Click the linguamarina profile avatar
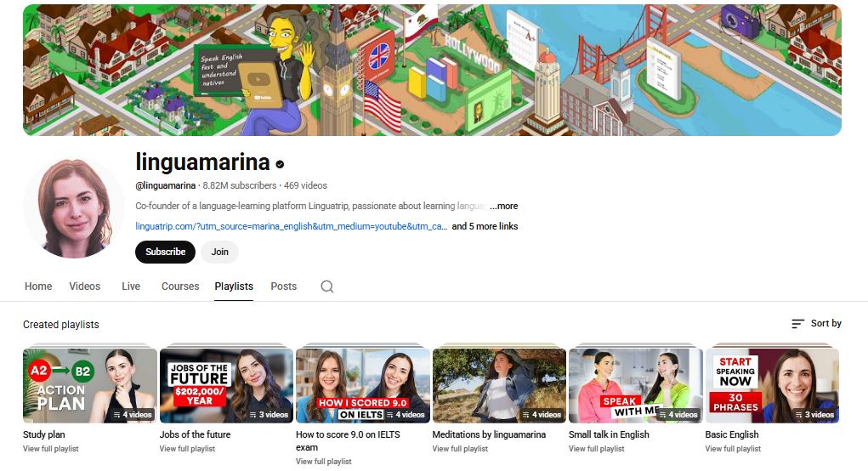The height and width of the screenshot is (471, 868). (x=74, y=207)
